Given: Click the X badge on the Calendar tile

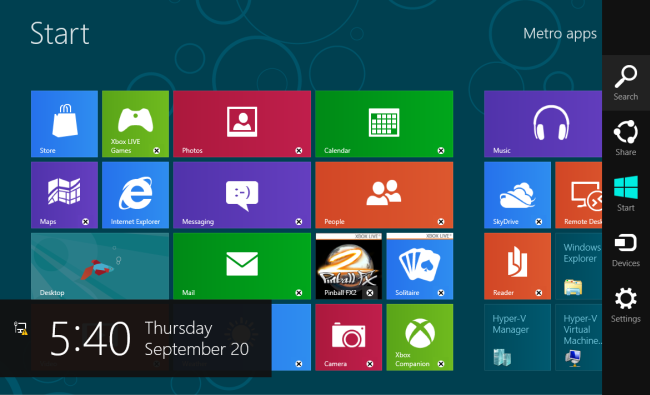Looking at the screenshot, I should pyautogui.click(x=441, y=150).
